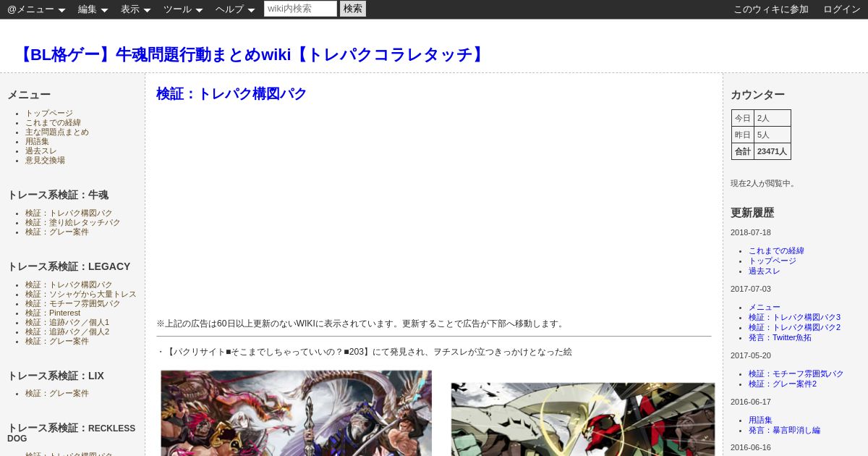Open 検証：トレパク構図パク under LEGACY section
Image resolution: width=868 pixels, height=456 pixels.
tap(69, 285)
